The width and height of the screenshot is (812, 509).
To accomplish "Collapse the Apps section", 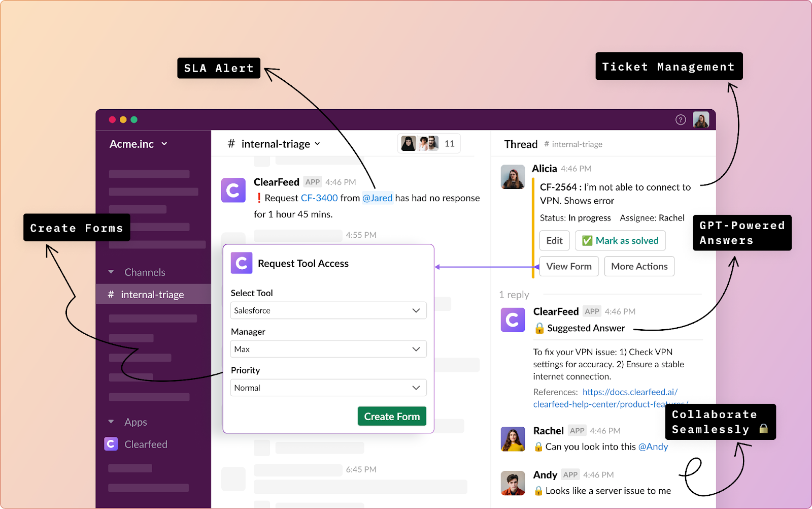I will pos(111,422).
